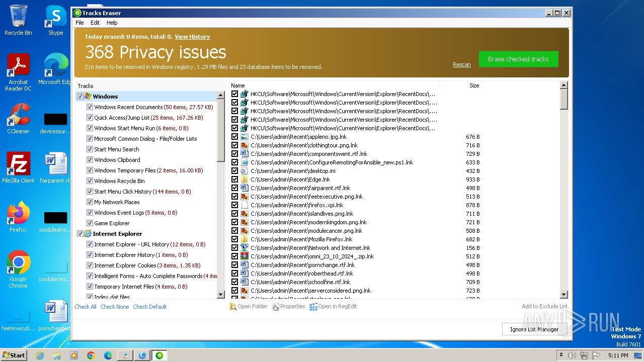The image size is (644, 362).
Task: Uncheck the firefox.xpi.lnk item checkbox
Action: tap(234, 205)
